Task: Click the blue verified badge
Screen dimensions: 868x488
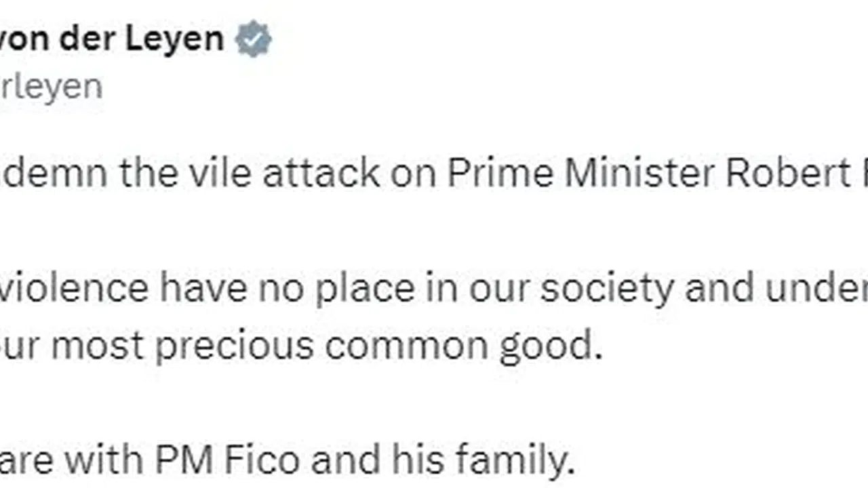Action: (x=254, y=39)
